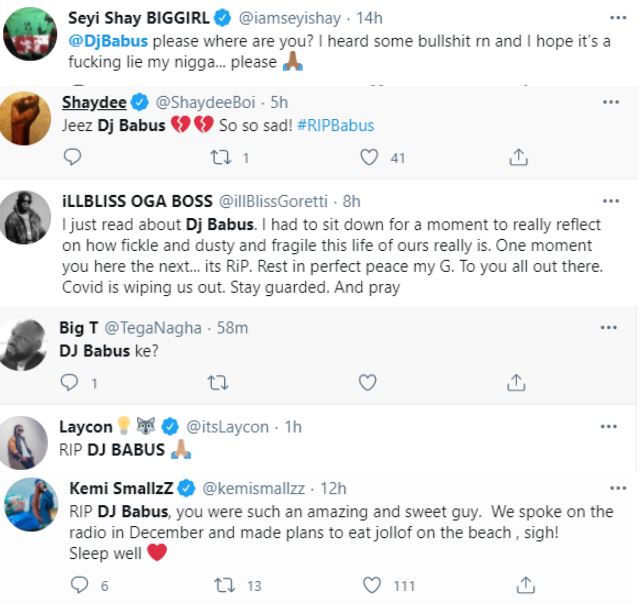
Task: Like Shaydee's tweet with 41 likes
Action: tap(368, 157)
